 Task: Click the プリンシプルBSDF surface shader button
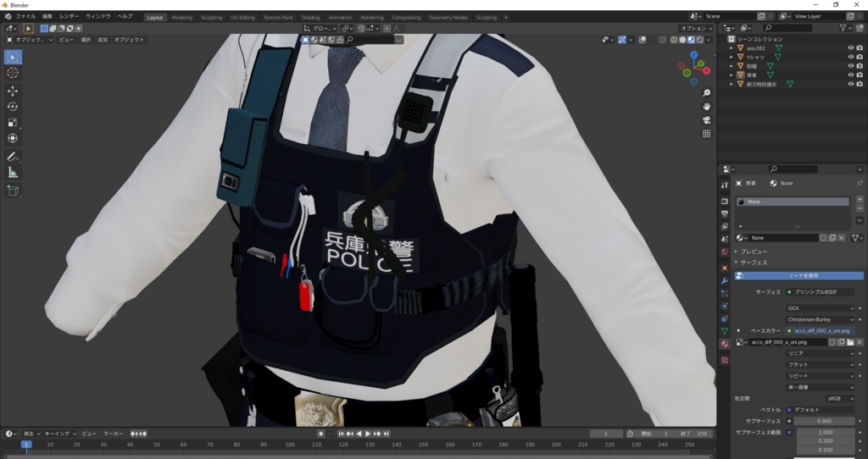click(x=820, y=292)
